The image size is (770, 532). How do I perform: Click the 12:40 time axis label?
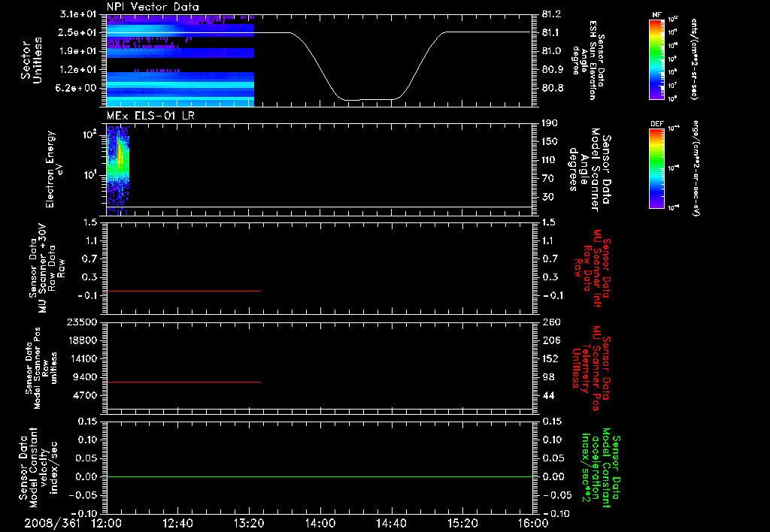point(177,523)
